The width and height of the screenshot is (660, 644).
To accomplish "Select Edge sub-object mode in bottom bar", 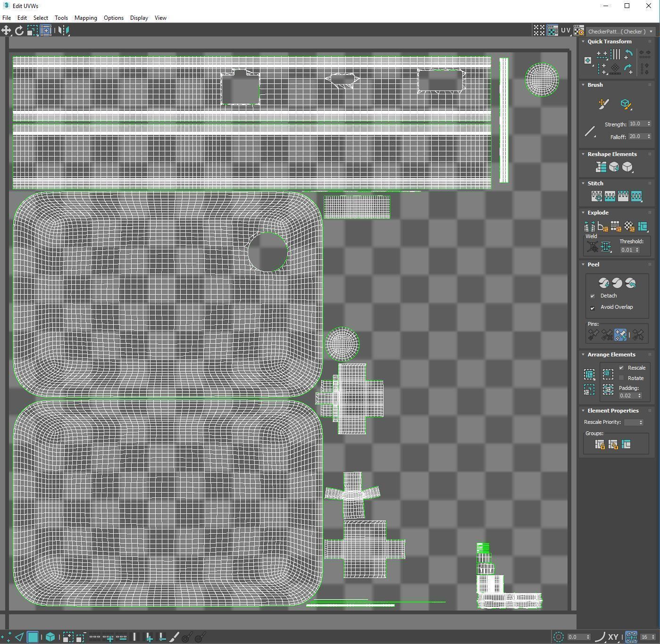I will point(19,637).
